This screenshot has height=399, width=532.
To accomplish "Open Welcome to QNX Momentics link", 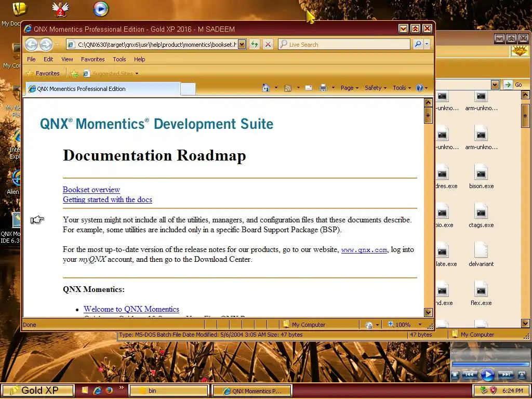I will (131, 309).
